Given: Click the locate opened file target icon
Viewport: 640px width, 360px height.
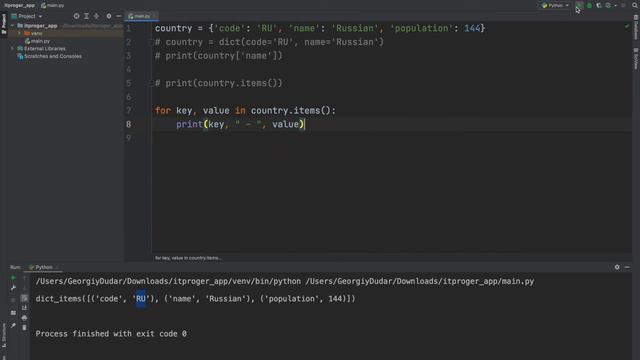Looking at the screenshot, I should [x=76, y=16].
